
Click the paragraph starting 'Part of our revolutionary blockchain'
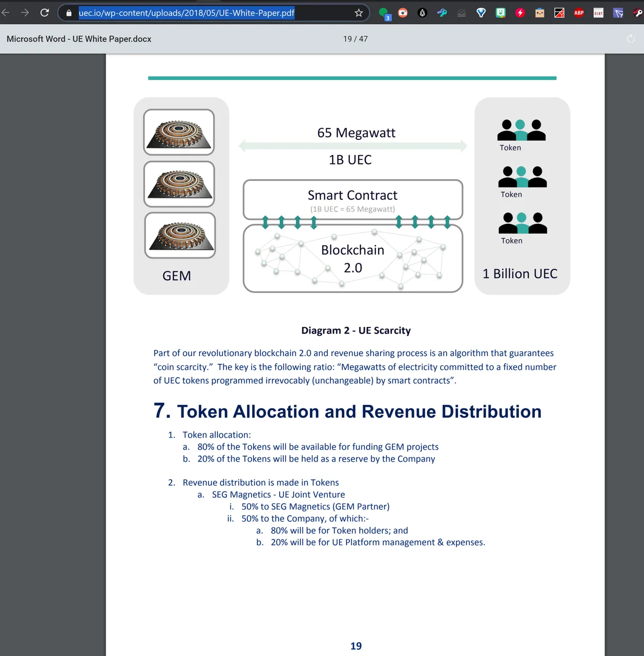click(x=355, y=367)
